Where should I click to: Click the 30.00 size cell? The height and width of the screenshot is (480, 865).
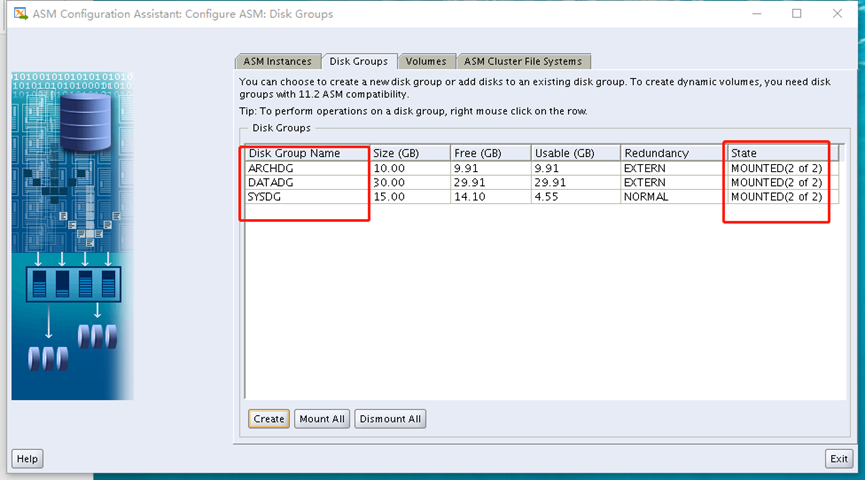coord(410,183)
